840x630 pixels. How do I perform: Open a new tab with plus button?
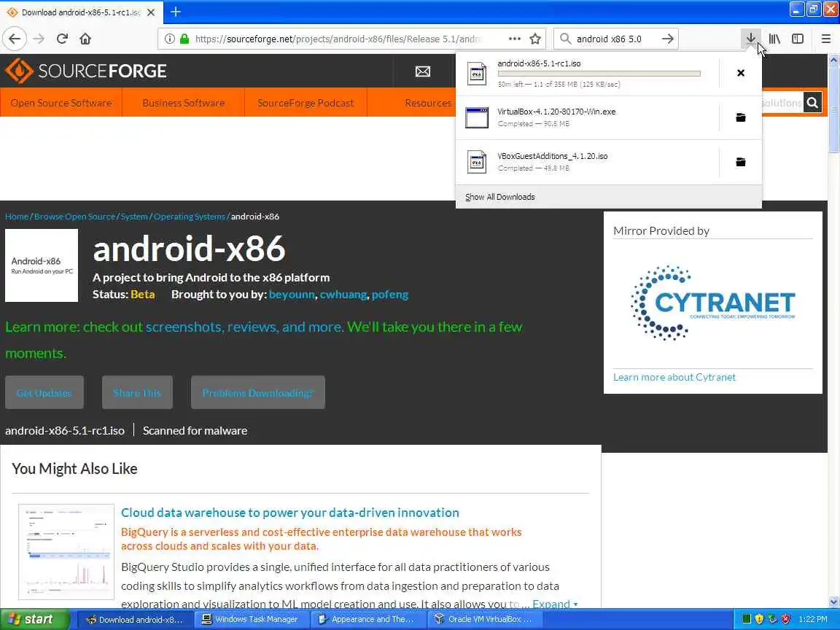pos(175,12)
